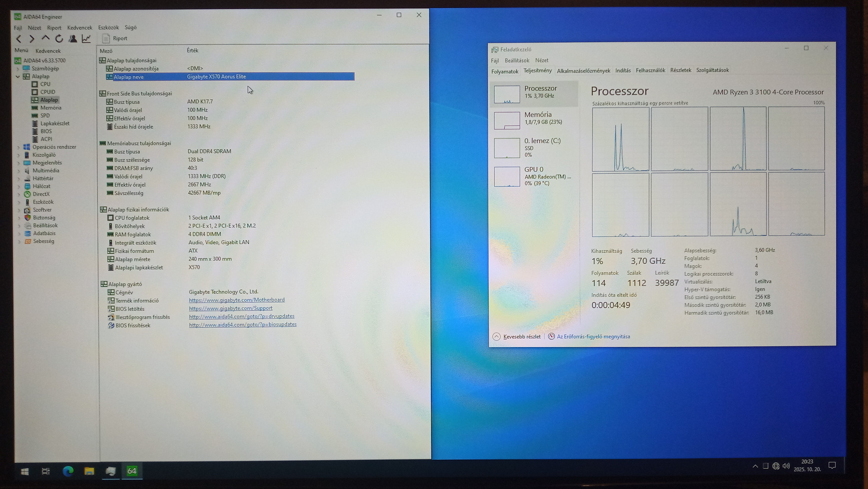Click the up-level arrow in AIDA64 toolbar
The height and width of the screenshot is (489, 868).
45,39
